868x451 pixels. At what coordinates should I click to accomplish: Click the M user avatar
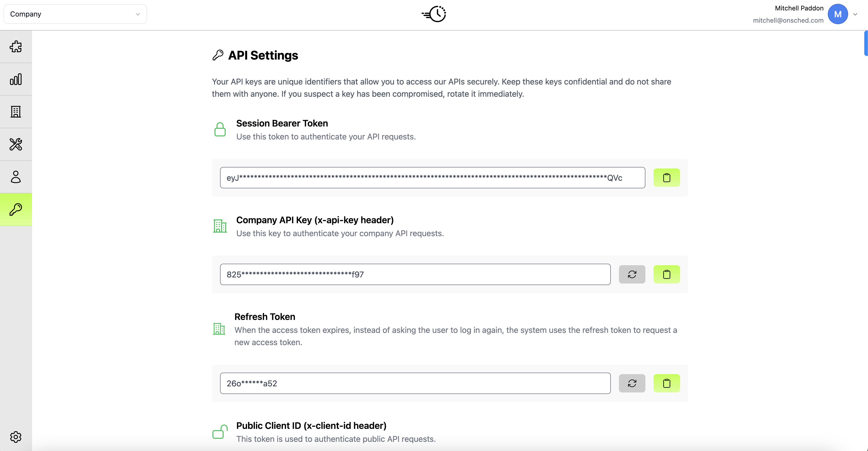[x=838, y=14]
